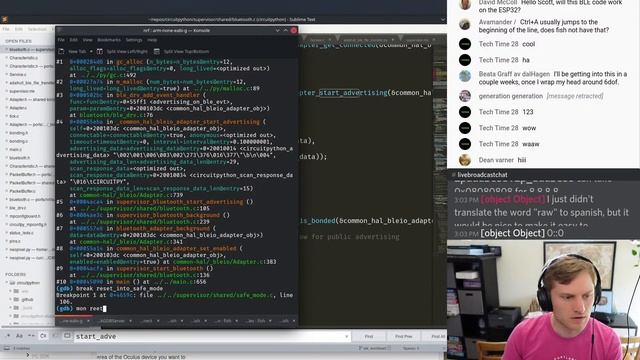Click 'start_advertising' highlighted in Sublime editor
This screenshot has width=640, height=360.
coord(353,93)
